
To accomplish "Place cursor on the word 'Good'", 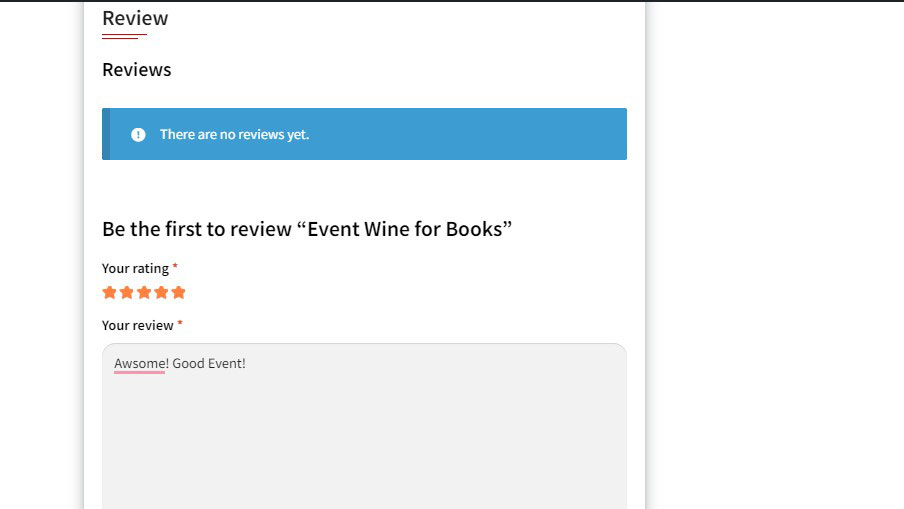I will [x=188, y=363].
